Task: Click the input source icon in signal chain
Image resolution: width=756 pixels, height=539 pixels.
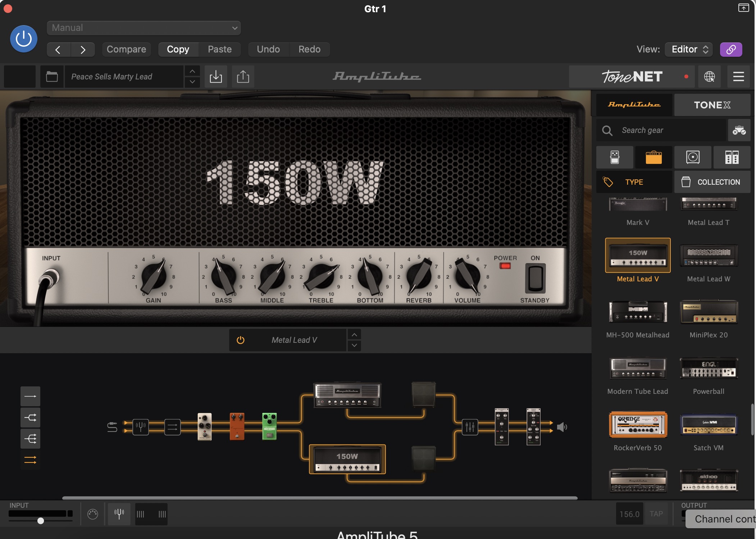Action: tap(112, 427)
